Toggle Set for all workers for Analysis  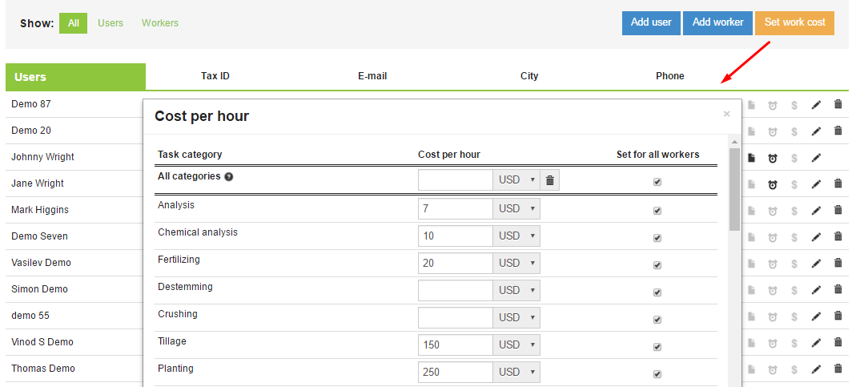(x=657, y=211)
